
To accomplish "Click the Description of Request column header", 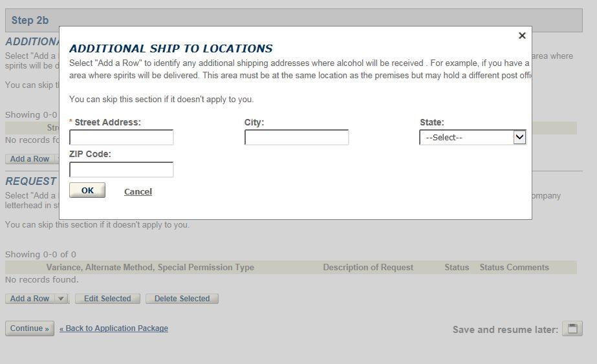I will (368, 268).
